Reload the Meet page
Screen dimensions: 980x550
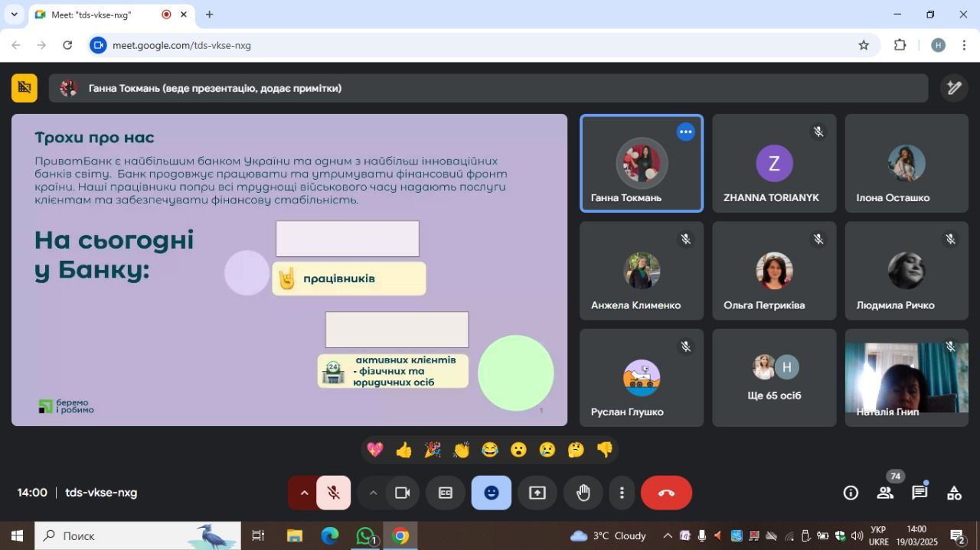67,45
